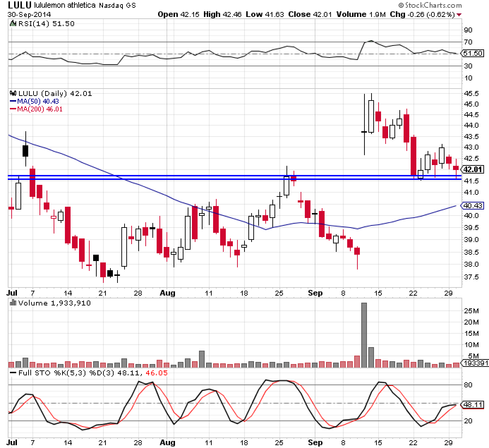489x448 pixels.
Task: Click the date '30-Sep-2014'
Action: coord(29,14)
